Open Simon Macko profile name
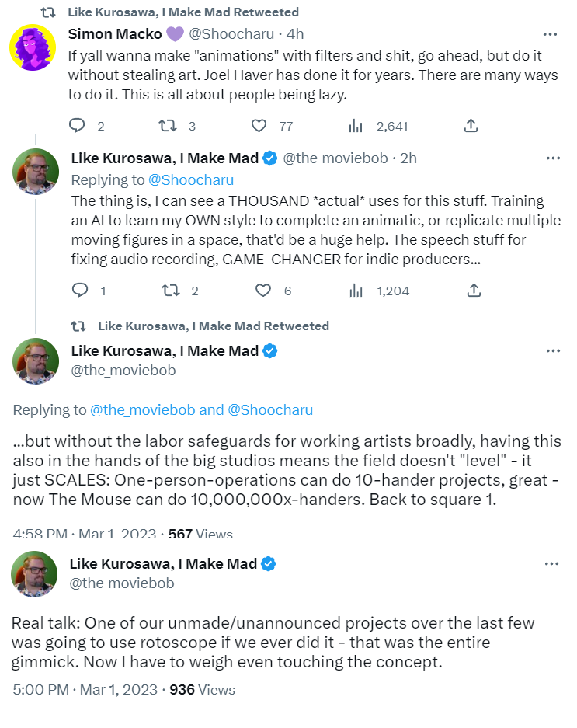The width and height of the screenshot is (577, 728). (x=115, y=34)
